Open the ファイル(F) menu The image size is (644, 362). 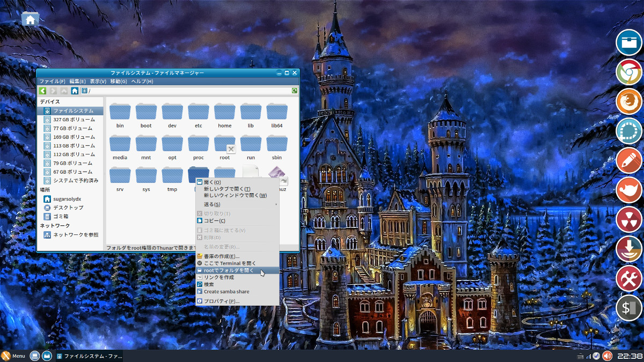click(x=52, y=82)
